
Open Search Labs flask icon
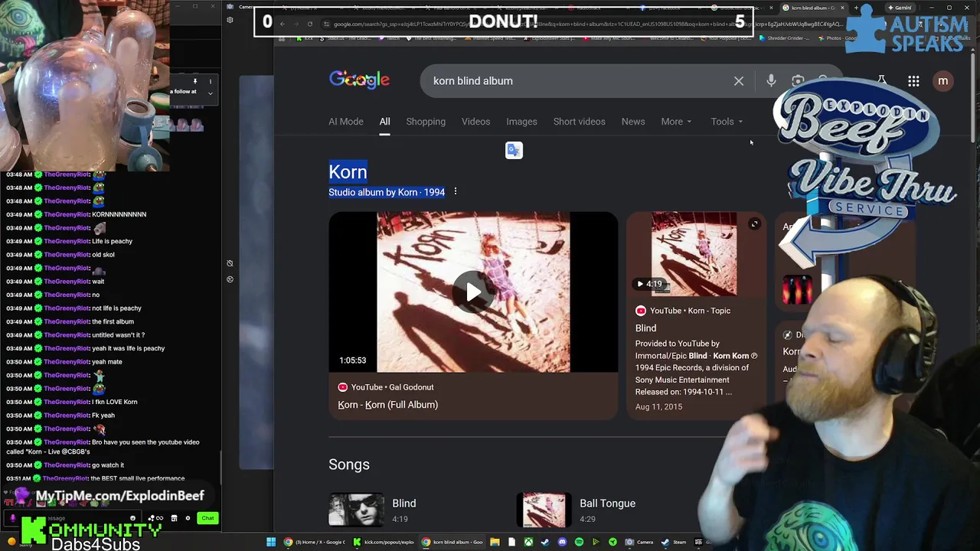point(882,80)
